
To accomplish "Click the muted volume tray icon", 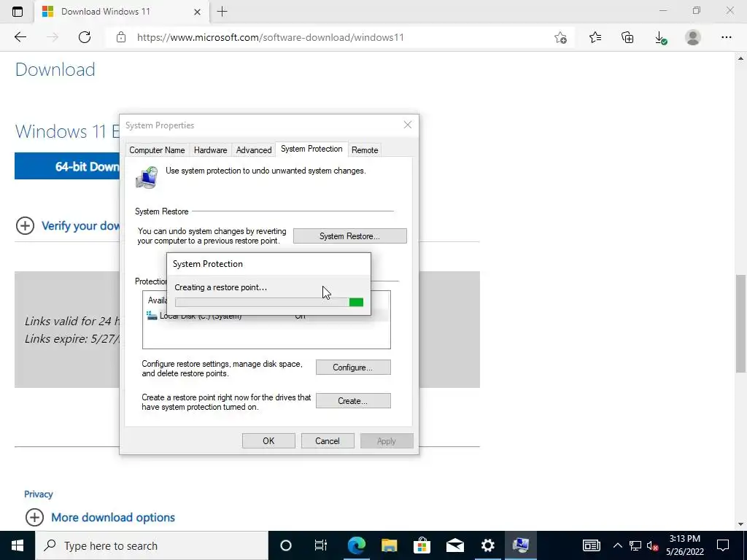I will tap(652, 545).
